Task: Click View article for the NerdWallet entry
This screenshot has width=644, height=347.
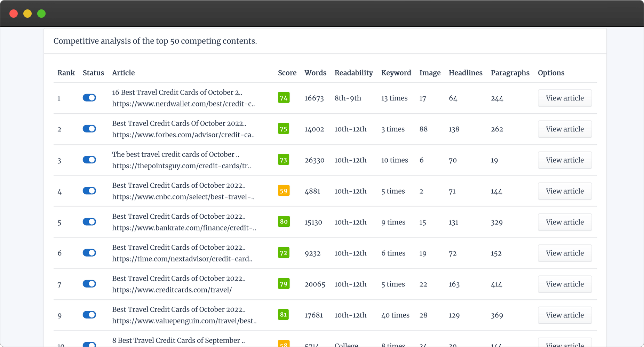Action: pyautogui.click(x=564, y=98)
